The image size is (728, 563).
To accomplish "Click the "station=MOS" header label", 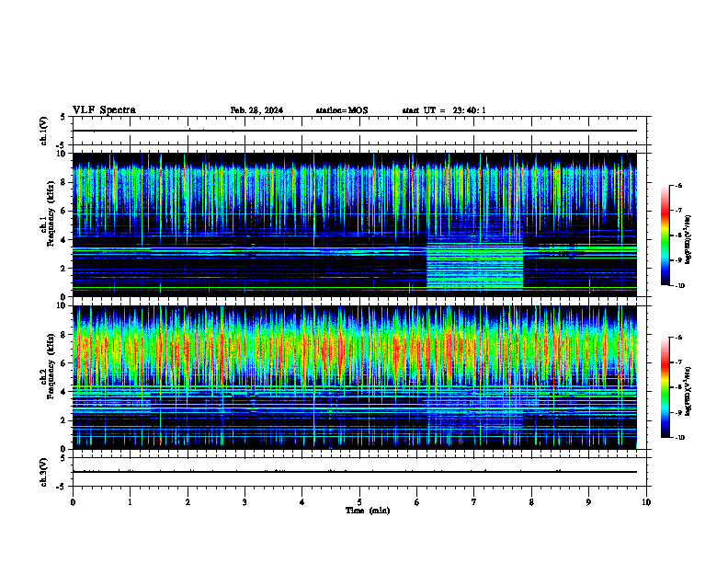I will (342, 110).
